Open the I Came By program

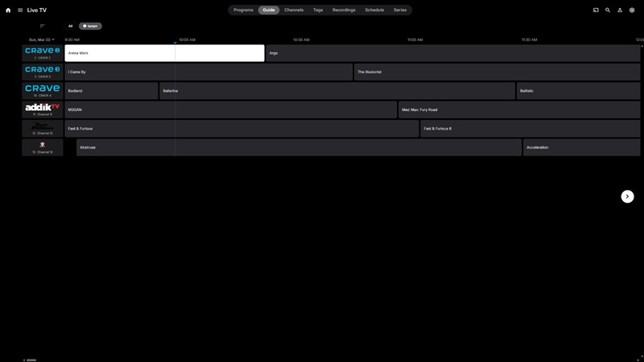tap(208, 72)
